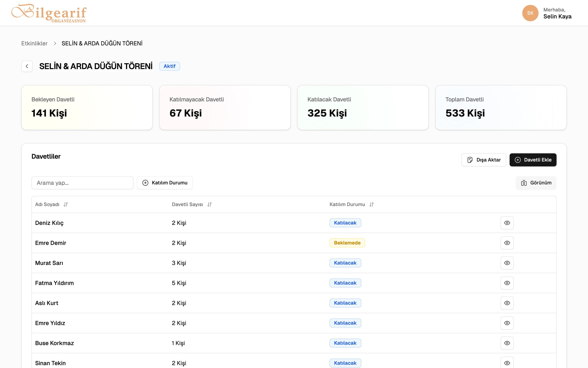This screenshot has width=588, height=368.
Task: Sort by Katılım Durumu column header
Action: click(352, 204)
